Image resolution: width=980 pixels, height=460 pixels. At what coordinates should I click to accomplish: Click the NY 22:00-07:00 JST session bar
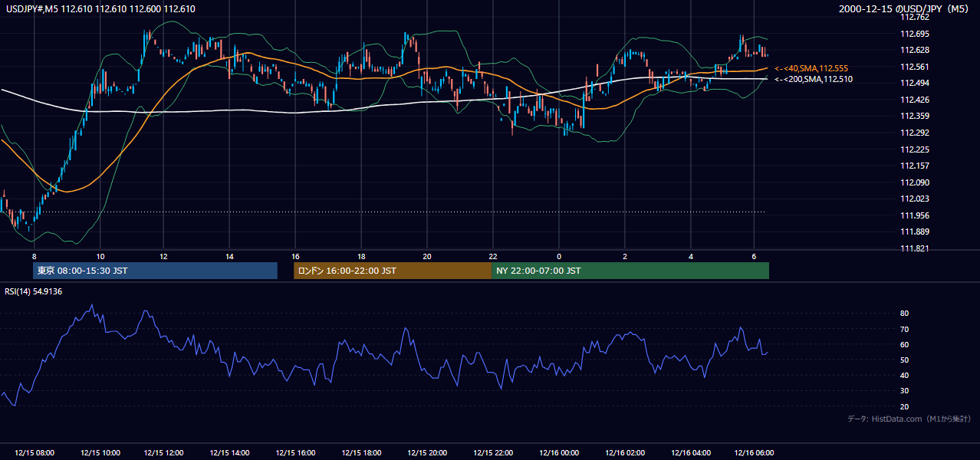pos(630,271)
